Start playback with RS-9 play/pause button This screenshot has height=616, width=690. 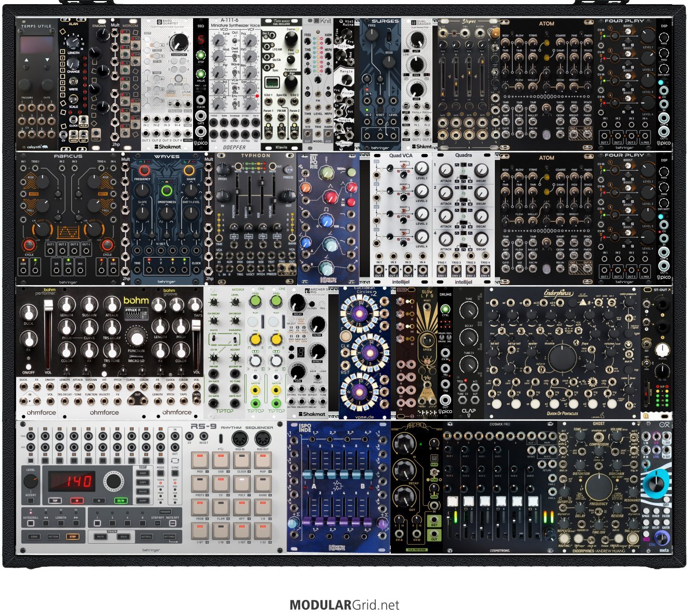tap(121, 501)
